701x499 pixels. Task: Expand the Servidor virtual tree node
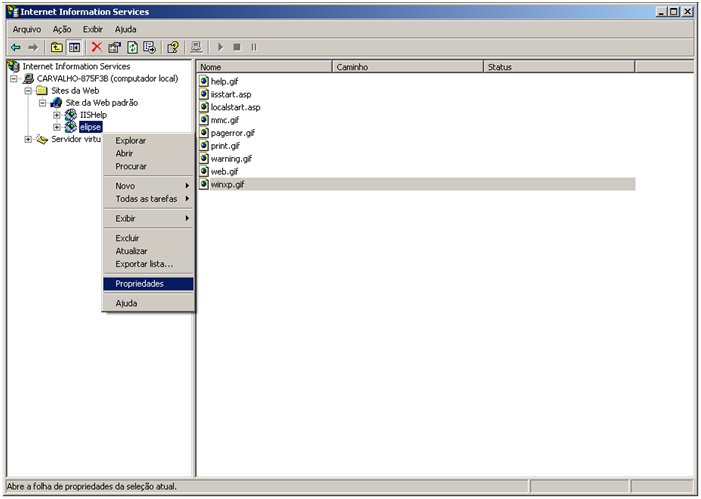[x=29, y=139]
